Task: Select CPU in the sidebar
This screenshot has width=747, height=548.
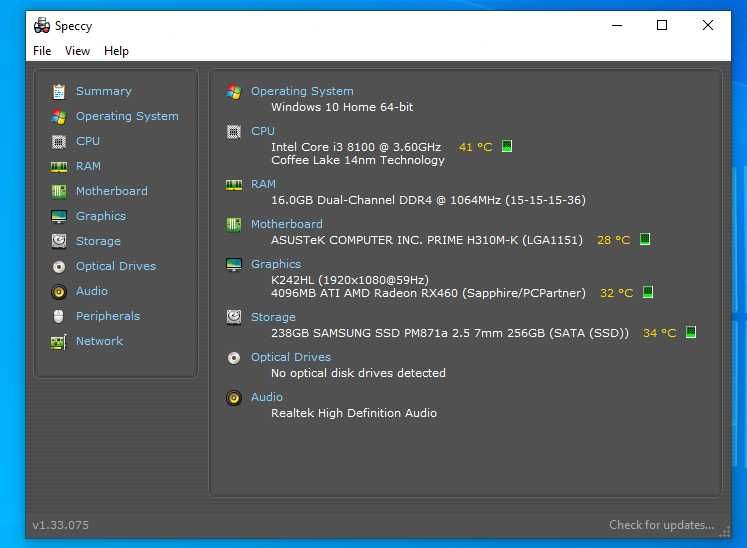Action: pyautogui.click(x=88, y=141)
